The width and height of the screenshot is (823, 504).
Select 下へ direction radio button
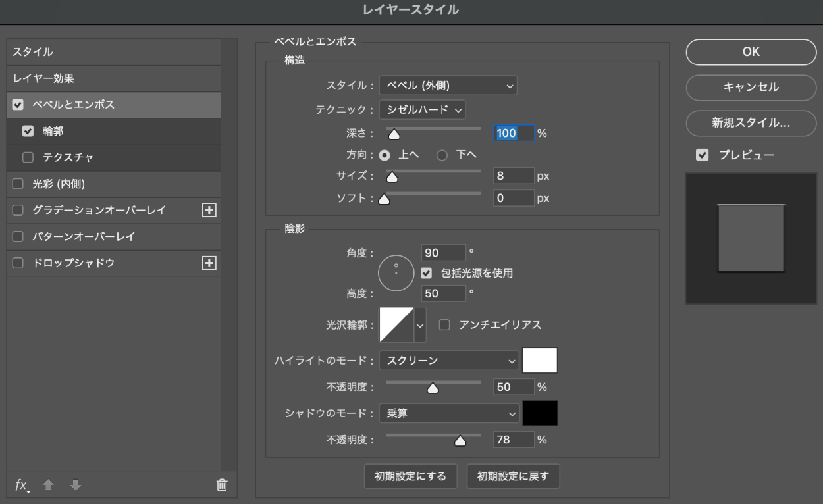442,155
